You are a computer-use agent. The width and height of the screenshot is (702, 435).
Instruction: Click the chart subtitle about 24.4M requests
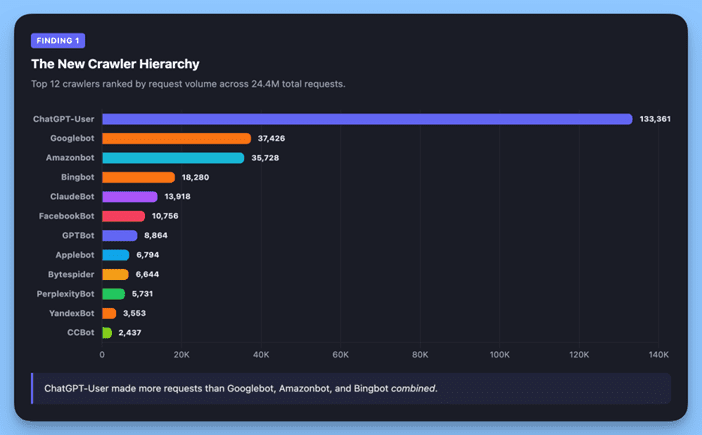point(188,84)
